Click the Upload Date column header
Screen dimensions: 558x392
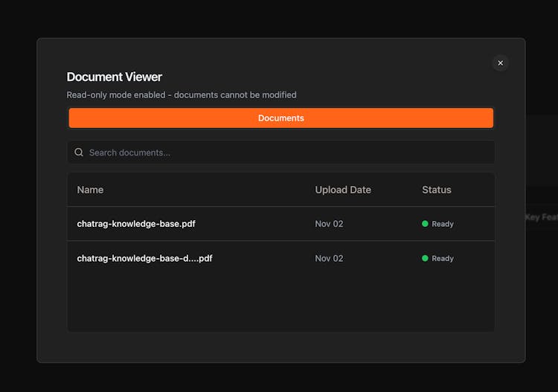pyautogui.click(x=342, y=190)
